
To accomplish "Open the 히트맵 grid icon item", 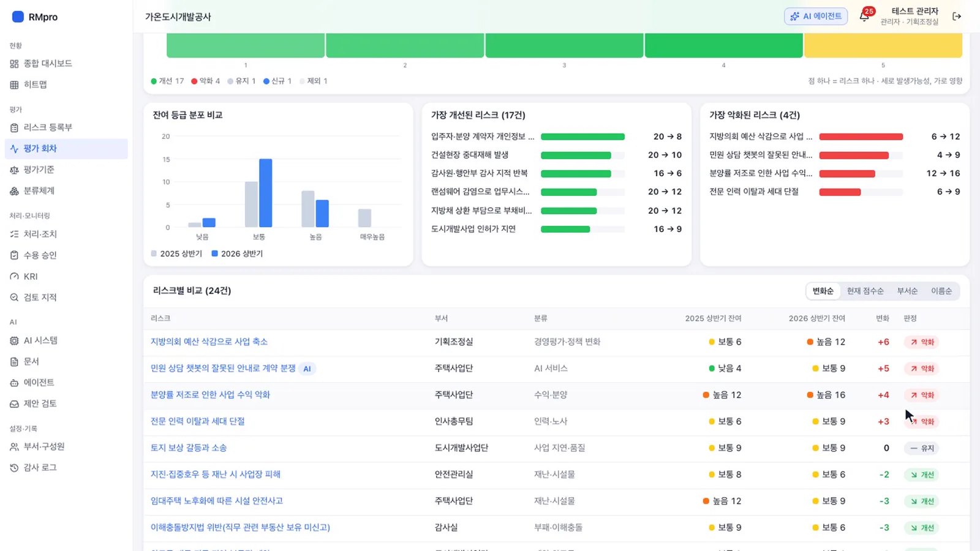I will [x=66, y=84].
